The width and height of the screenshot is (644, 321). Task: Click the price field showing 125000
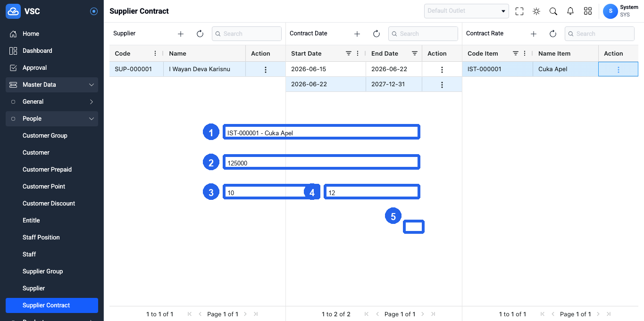pos(321,163)
